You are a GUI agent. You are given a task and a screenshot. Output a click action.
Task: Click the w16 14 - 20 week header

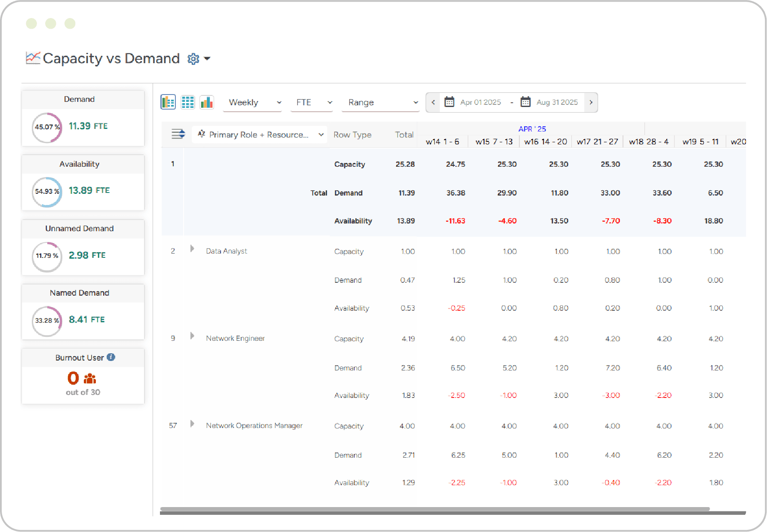pos(546,141)
